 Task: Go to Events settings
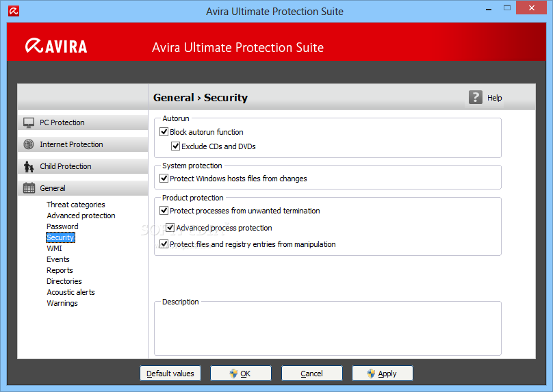[58, 259]
